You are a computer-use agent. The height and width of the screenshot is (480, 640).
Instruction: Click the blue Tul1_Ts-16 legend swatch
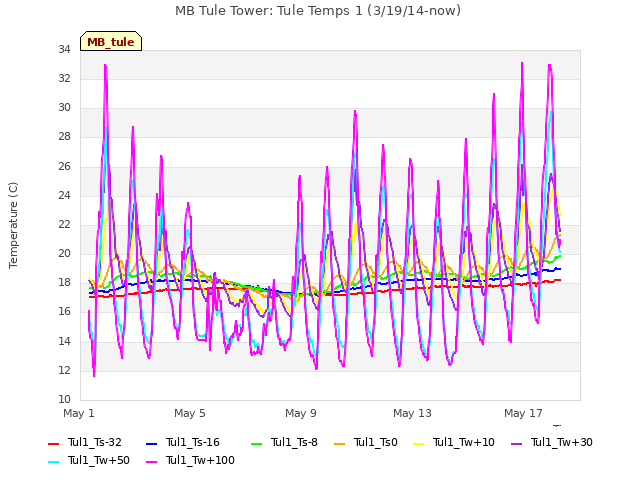151,443
